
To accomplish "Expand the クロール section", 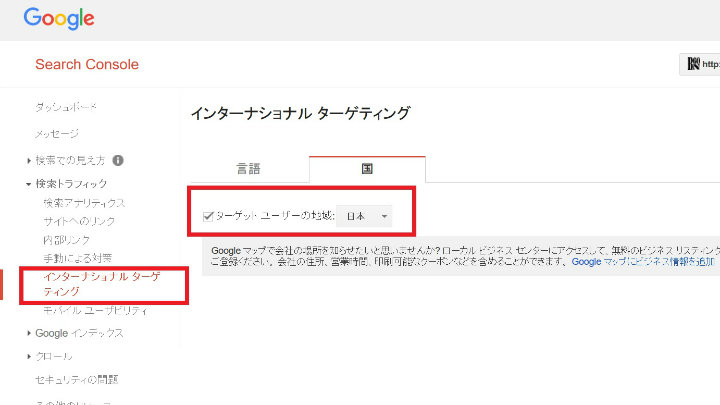I will (x=29, y=356).
